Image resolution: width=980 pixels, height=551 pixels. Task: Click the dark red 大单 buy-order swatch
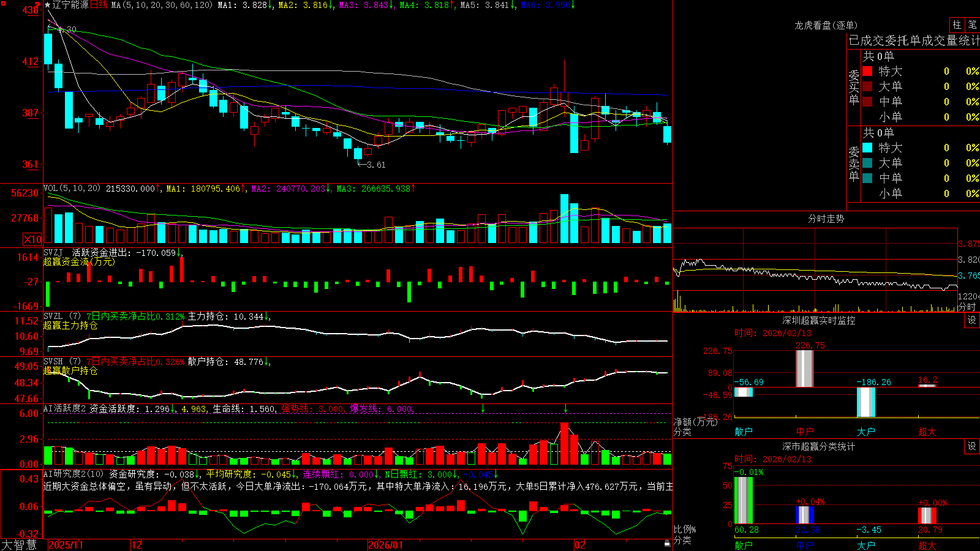pyautogui.click(x=867, y=86)
